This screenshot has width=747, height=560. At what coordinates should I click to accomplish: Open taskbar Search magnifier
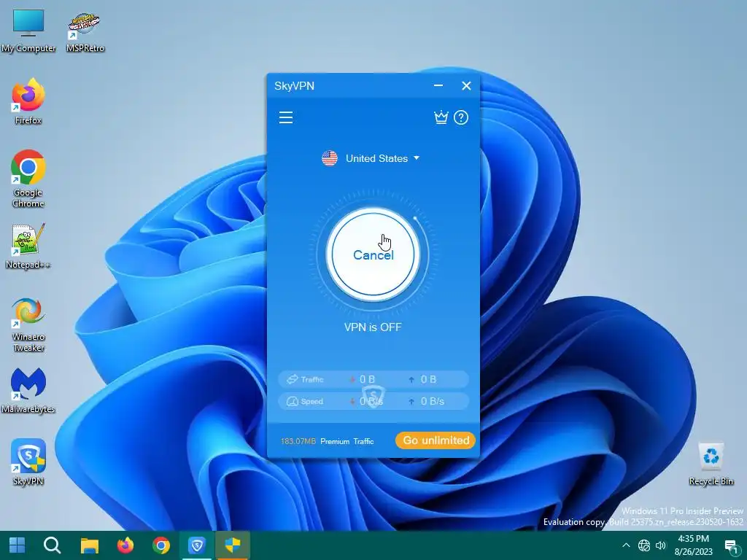(52, 545)
